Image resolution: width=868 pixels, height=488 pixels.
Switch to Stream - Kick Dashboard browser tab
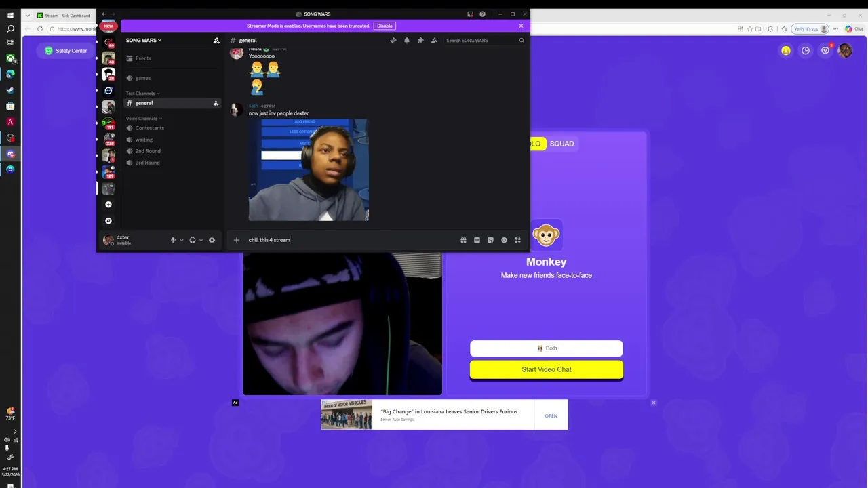click(x=64, y=15)
